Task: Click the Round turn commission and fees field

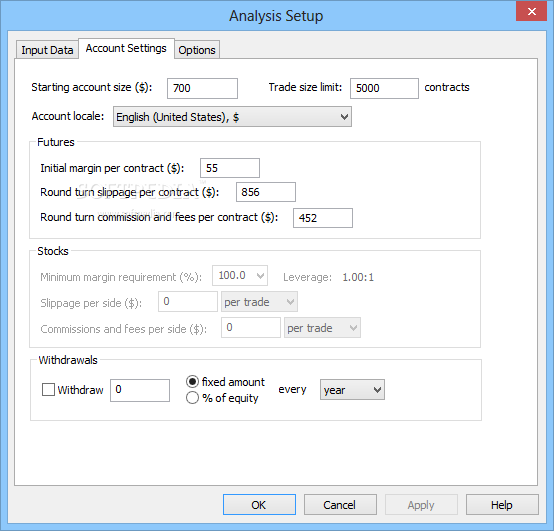Action: click(x=323, y=218)
